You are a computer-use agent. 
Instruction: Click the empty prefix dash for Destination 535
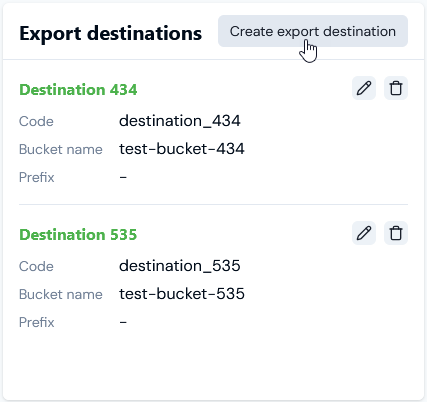(x=123, y=322)
